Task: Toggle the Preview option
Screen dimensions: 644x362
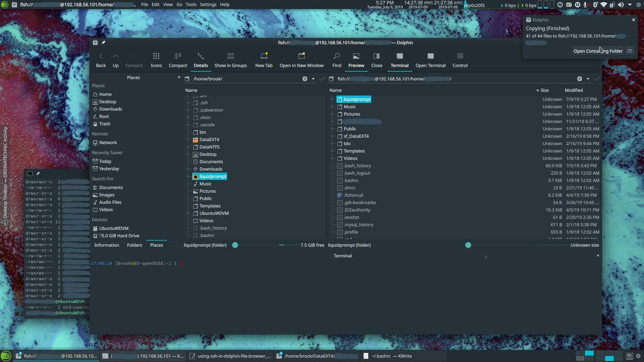Action: tap(356, 60)
